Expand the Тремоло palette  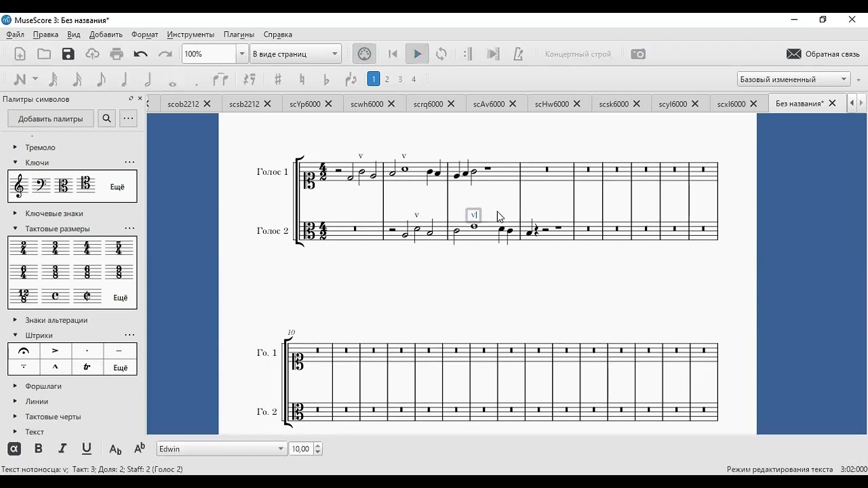point(15,147)
